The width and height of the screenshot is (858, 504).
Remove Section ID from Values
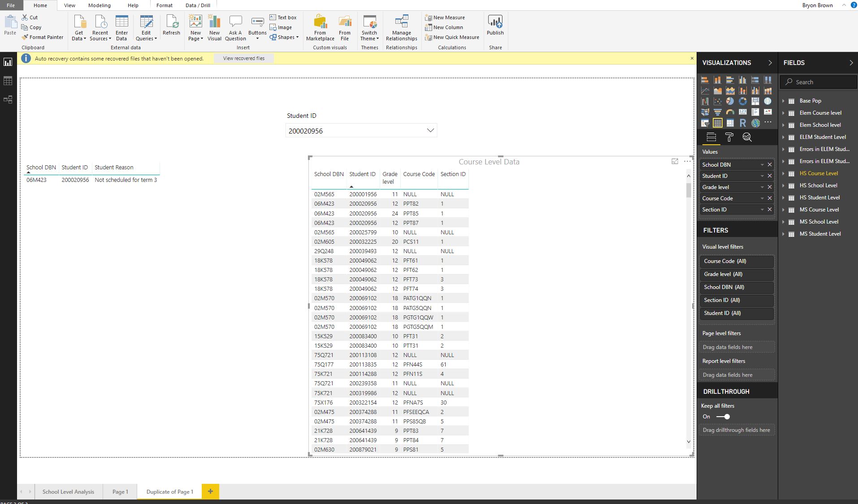770,210
